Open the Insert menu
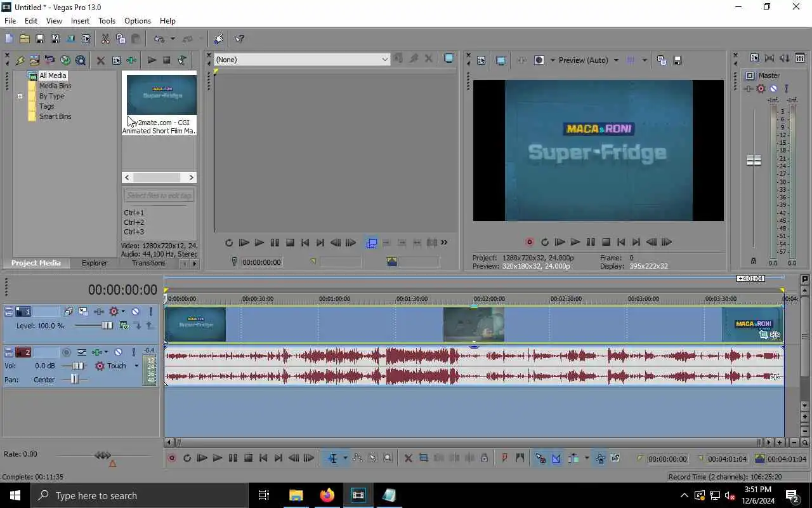 (80, 21)
